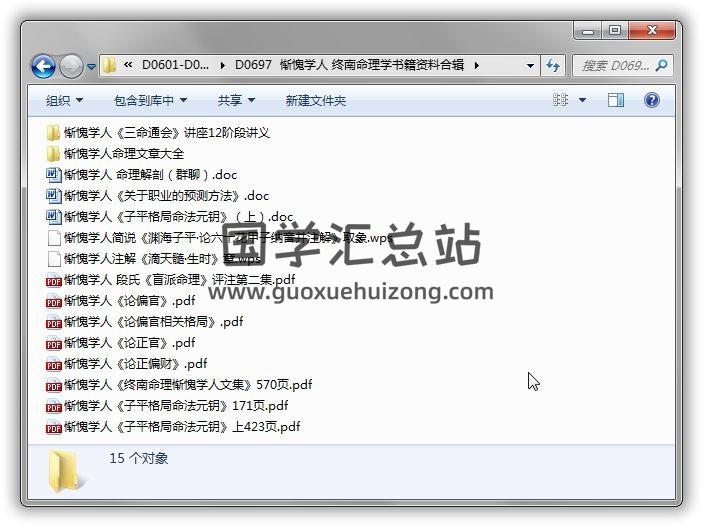Expand arrow after D0697 breadcrumb
The width and height of the screenshot is (703, 527).
[x=477, y=65]
